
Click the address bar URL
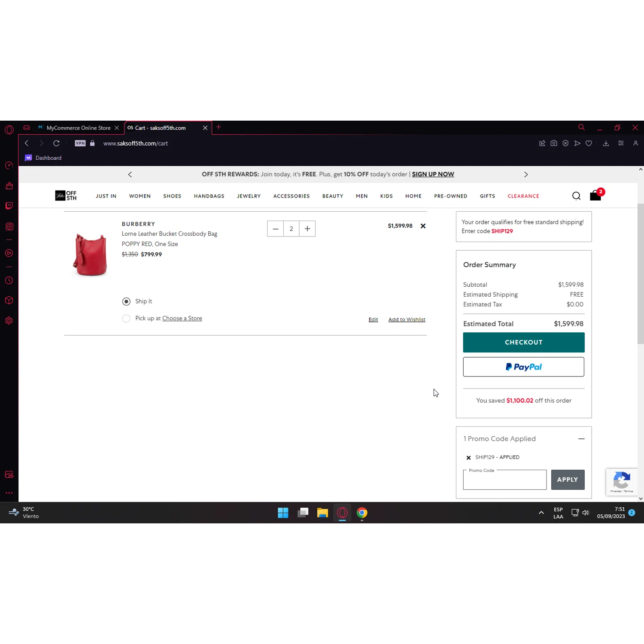click(x=136, y=143)
